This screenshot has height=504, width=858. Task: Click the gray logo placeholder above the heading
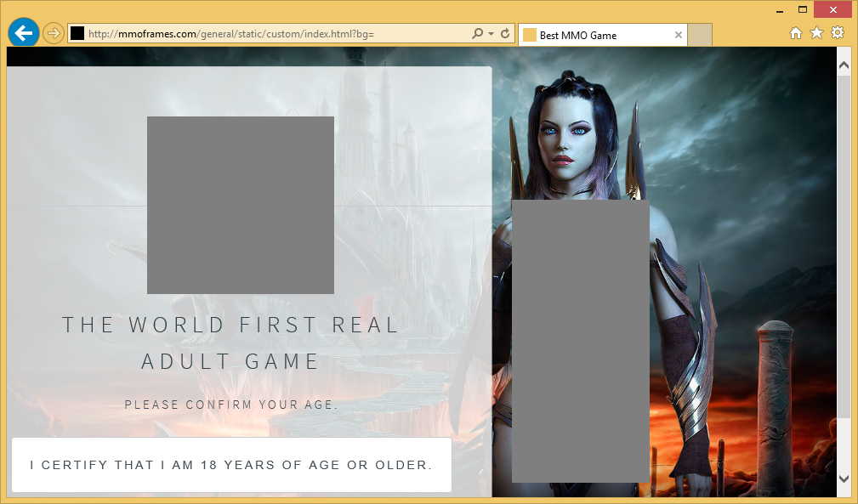[x=240, y=205]
